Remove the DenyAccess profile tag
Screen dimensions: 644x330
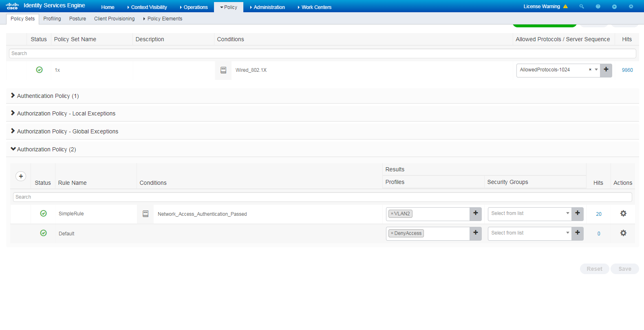pos(392,233)
